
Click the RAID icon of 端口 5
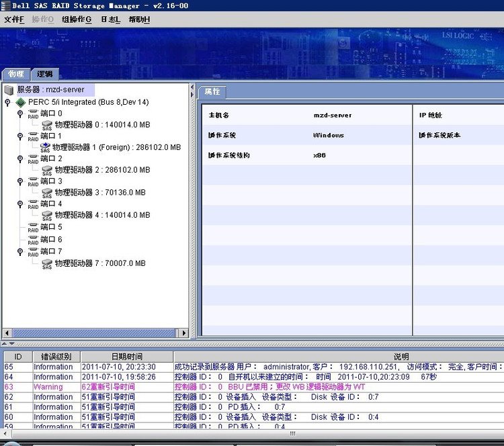point(33,228)
